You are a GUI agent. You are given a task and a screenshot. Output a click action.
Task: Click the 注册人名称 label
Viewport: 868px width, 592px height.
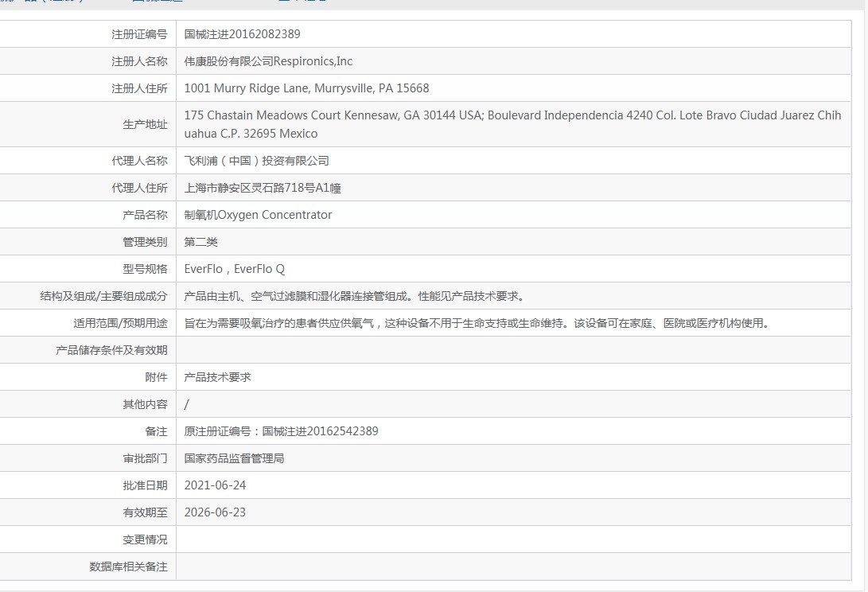[139, 61]
